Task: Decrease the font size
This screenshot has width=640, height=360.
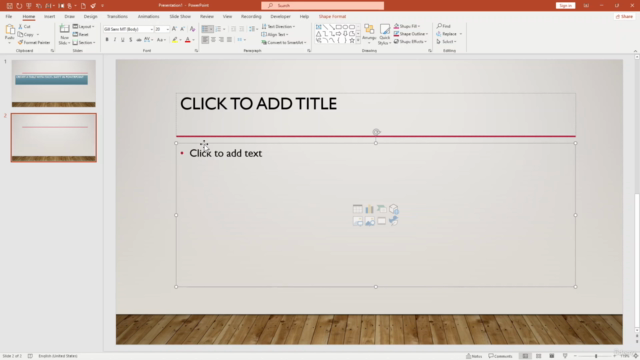Action: (182, 29)
